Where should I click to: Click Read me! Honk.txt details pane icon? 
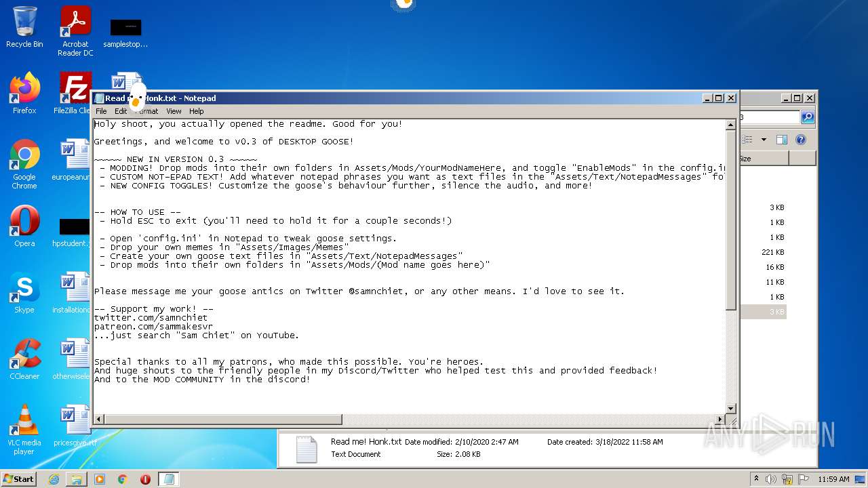pos(307,449)
